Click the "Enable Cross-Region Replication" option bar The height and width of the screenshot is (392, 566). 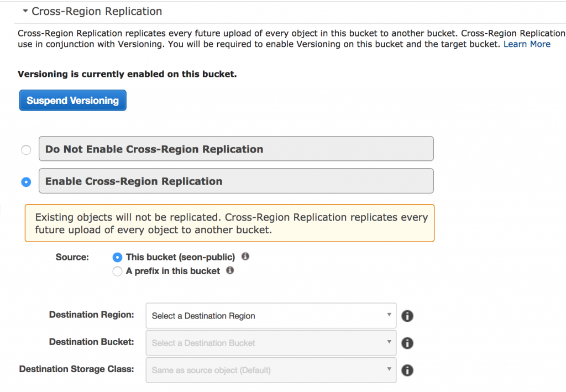235,181
